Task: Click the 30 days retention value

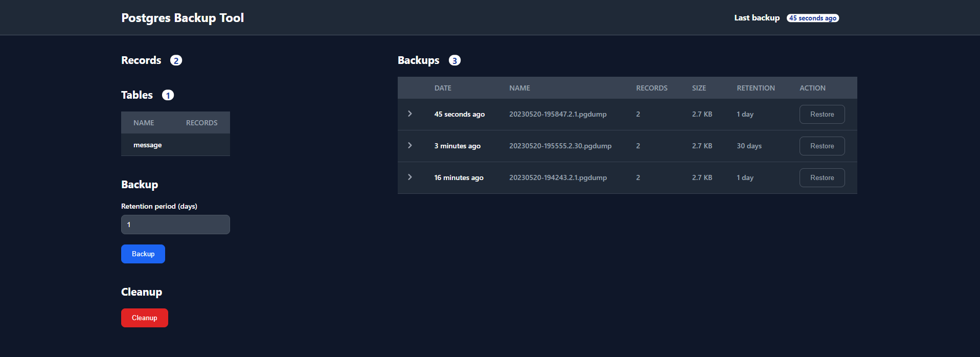Action: click(x=749, y=146)
